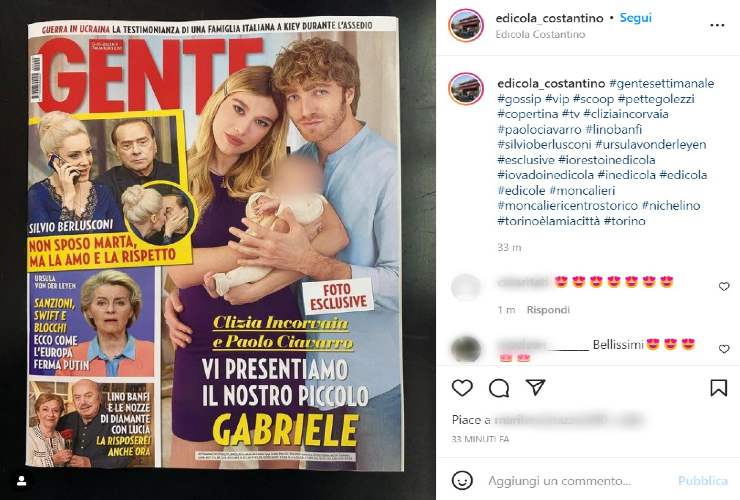Follow the account via Segui
This screenshot has width=740, height=500.
tap(635, 18)
